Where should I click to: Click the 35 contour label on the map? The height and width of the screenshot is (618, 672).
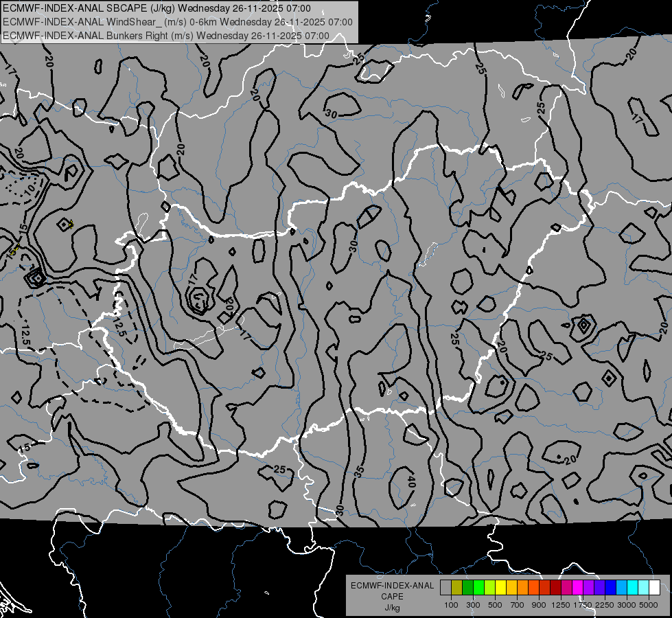[359, 471]
